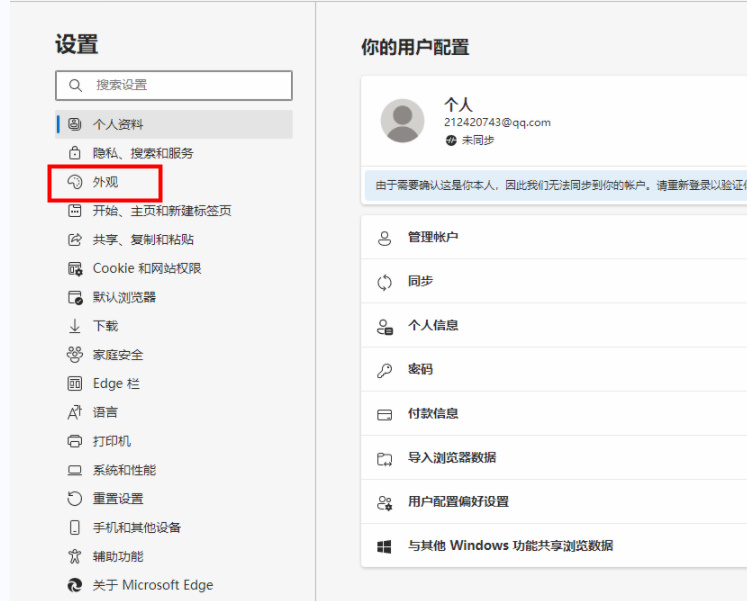Click the sync verification notice banner

[x=556, y=185]
